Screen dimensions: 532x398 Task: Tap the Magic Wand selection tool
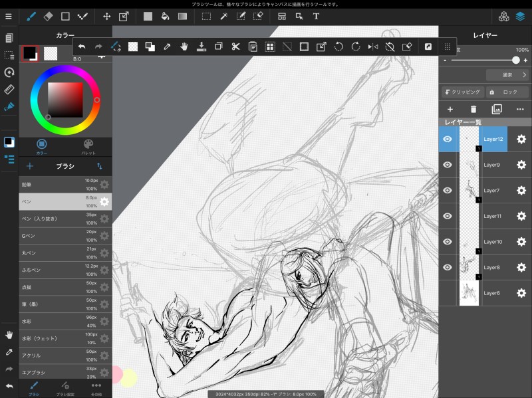[224, 16]
